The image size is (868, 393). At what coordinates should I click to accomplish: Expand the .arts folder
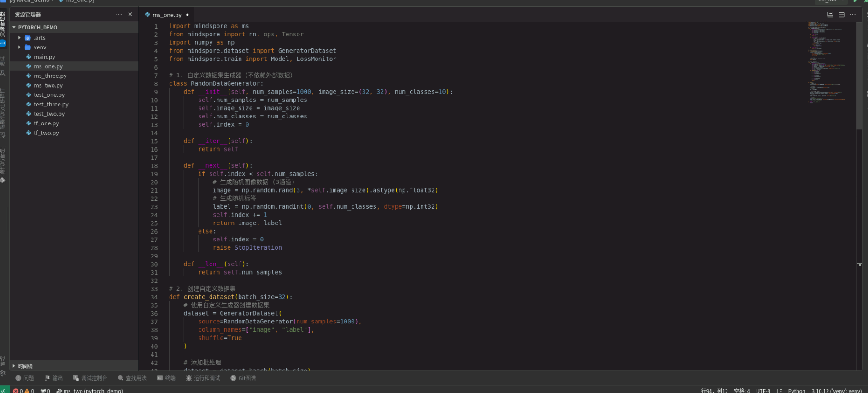[x=19, y=38]
